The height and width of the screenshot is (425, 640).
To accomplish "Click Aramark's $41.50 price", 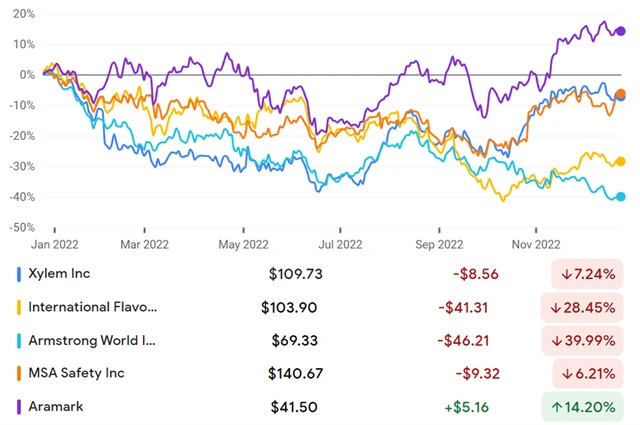I will 295,407.
